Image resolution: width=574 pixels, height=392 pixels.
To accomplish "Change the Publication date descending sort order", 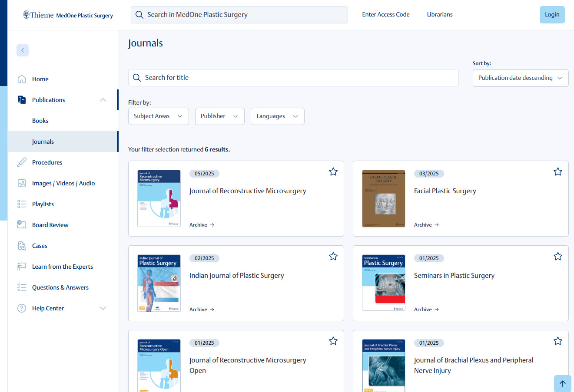I will 520,78.
